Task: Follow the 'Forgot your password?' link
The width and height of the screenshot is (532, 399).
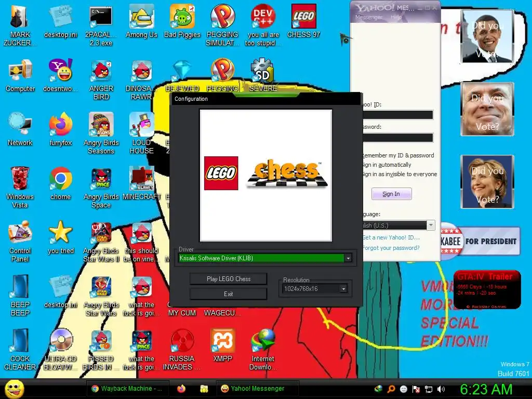Action: point(391,248)
